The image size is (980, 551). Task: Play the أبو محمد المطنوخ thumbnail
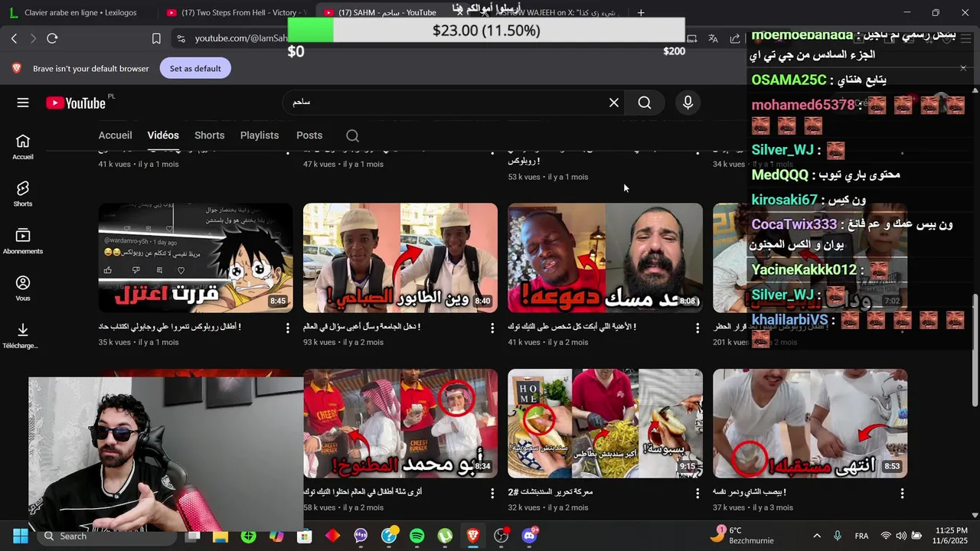[x=400, y=424]
